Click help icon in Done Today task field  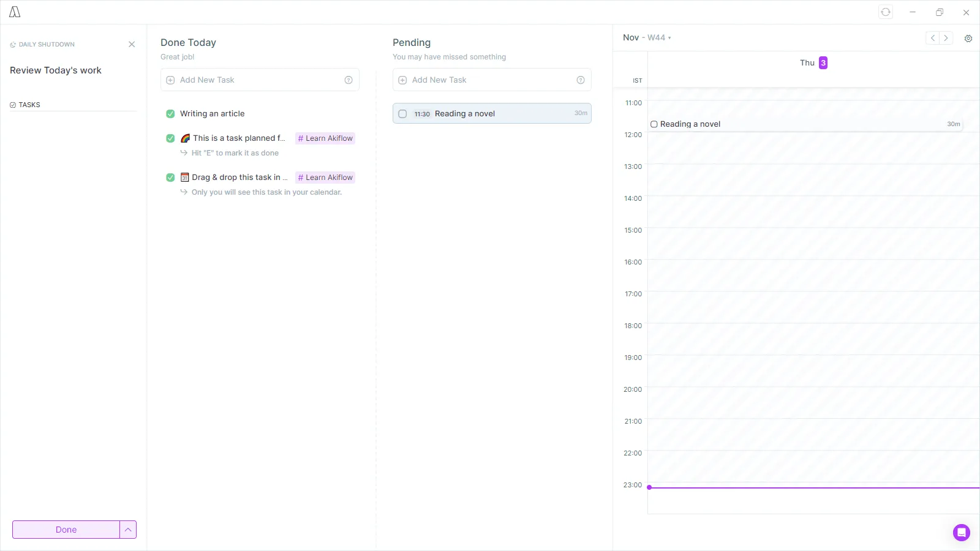[349, 80]
